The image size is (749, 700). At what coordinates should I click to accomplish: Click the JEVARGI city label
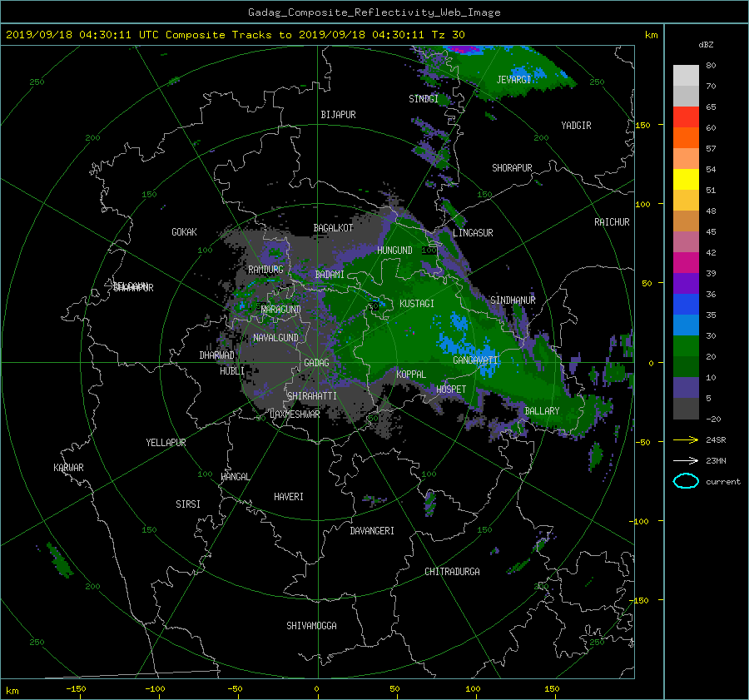[513, 79]
